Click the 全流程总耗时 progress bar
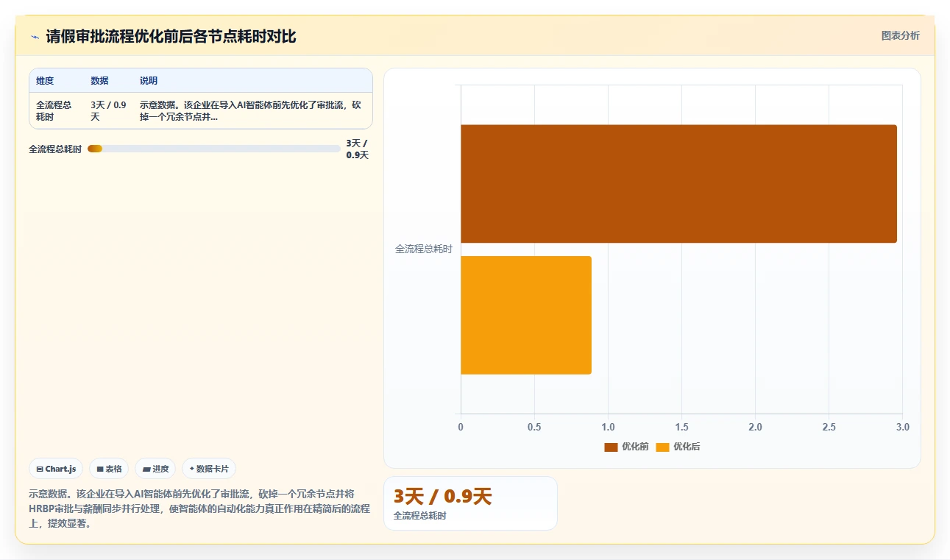The width and height of the screenshot is (950, 560). coord(214,149)
